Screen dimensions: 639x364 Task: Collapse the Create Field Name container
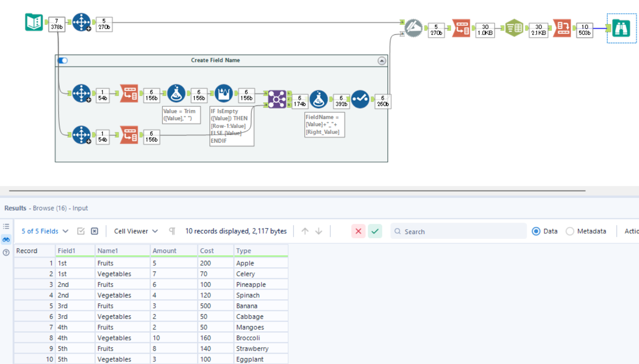pos(382,60)
